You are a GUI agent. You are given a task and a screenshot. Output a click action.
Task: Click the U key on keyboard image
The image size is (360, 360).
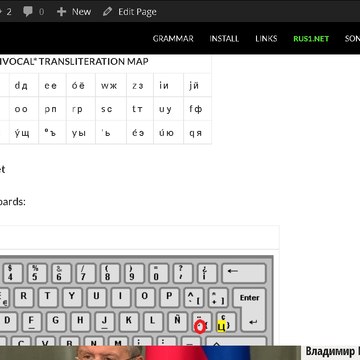tap(96, 297)
